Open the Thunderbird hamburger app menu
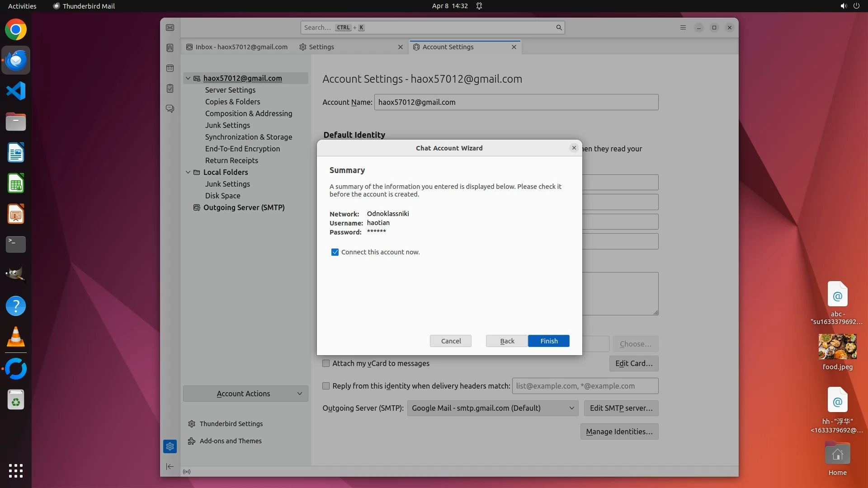Screen dimensions: 868x488 (x=683, y=28)
